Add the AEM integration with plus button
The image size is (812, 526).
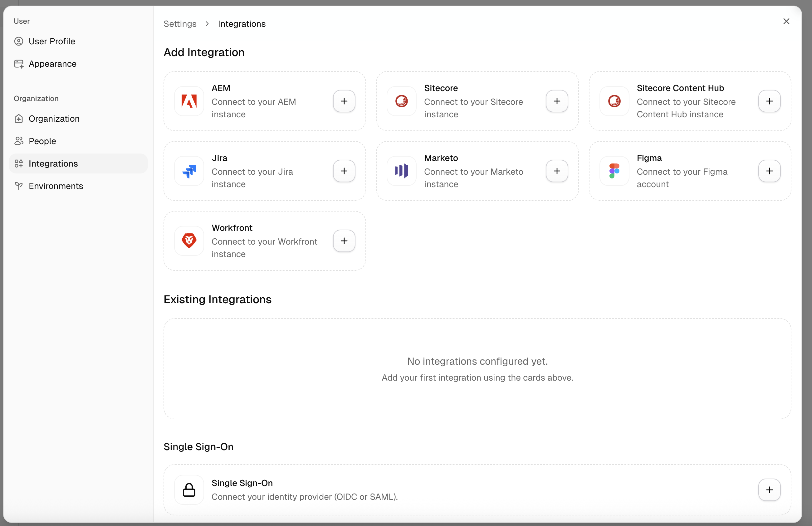pos(344,101)
